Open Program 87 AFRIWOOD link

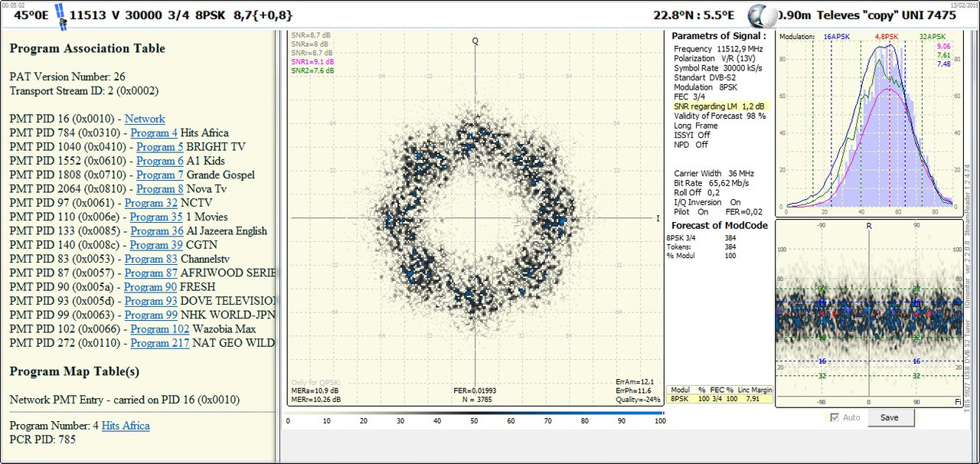[x=151, y=273]
